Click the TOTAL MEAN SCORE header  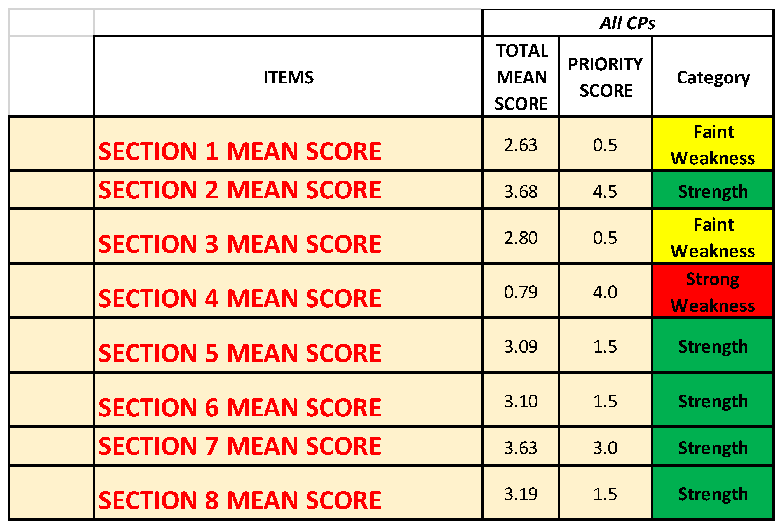[x=521, y=77]
